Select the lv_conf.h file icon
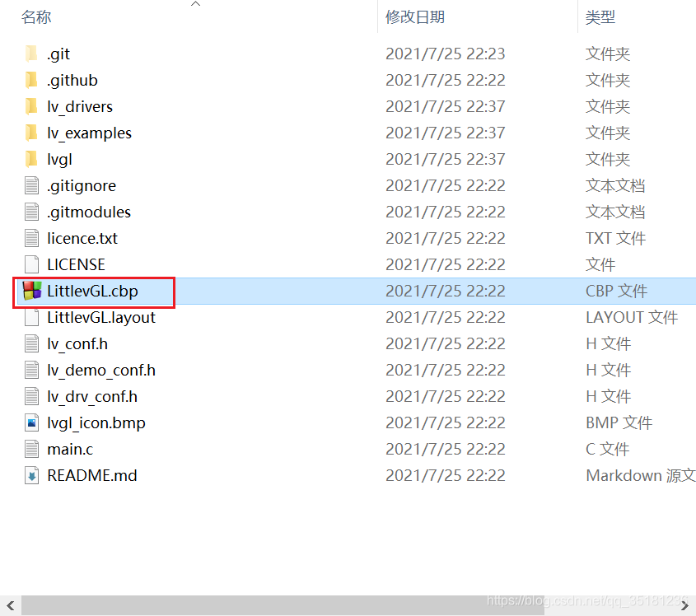696x616 pixels. [x=31, y=343]
